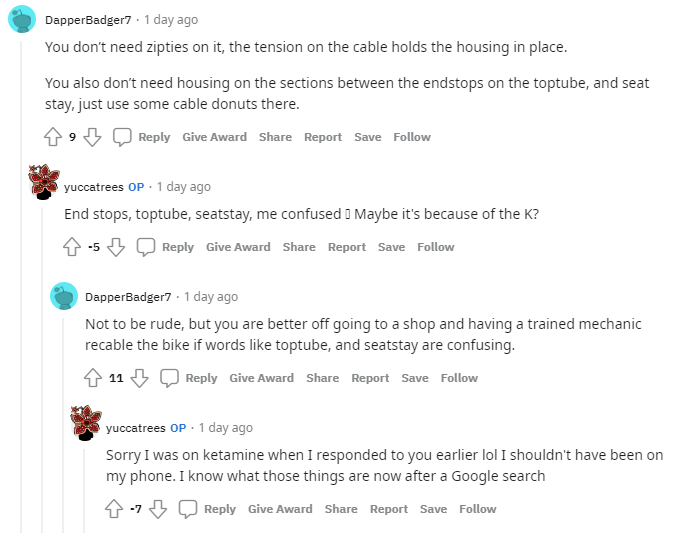The height and width of the screenshot is (533, 675).
Task: Give Award to the 11-point comment
Action: pyautogui.click(x=261, y=378)
